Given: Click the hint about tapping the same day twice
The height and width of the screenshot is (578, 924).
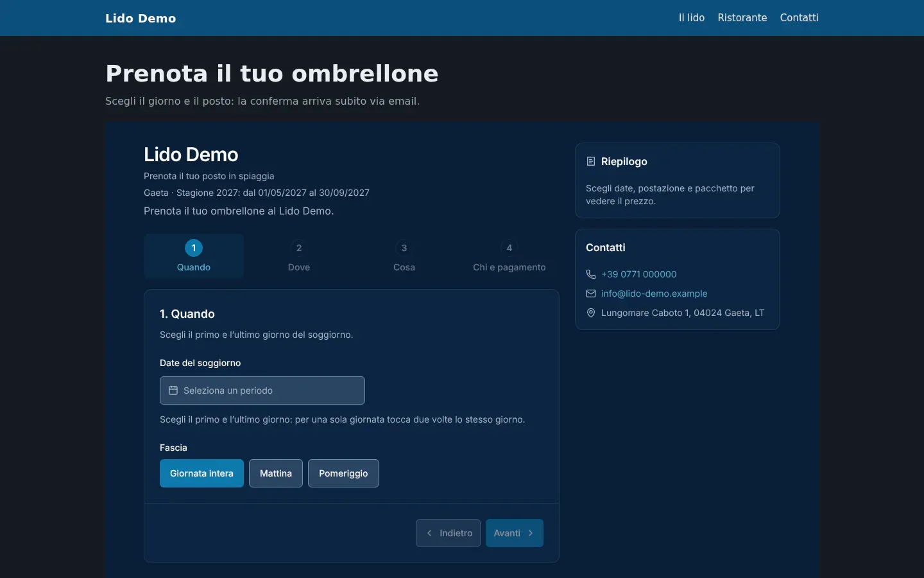Looking at the screenshot, I should pos(343,419).
